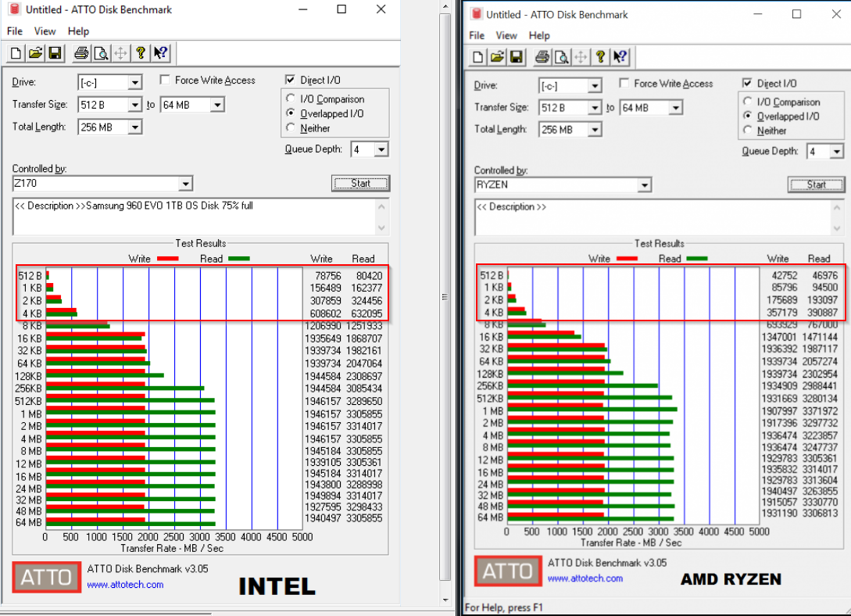Image resolution: width=851 pixels, height=616 pixels.
Task: Open 512 B transfer size dropdown in Ryzen window
Action: click(x=595, y=107)
